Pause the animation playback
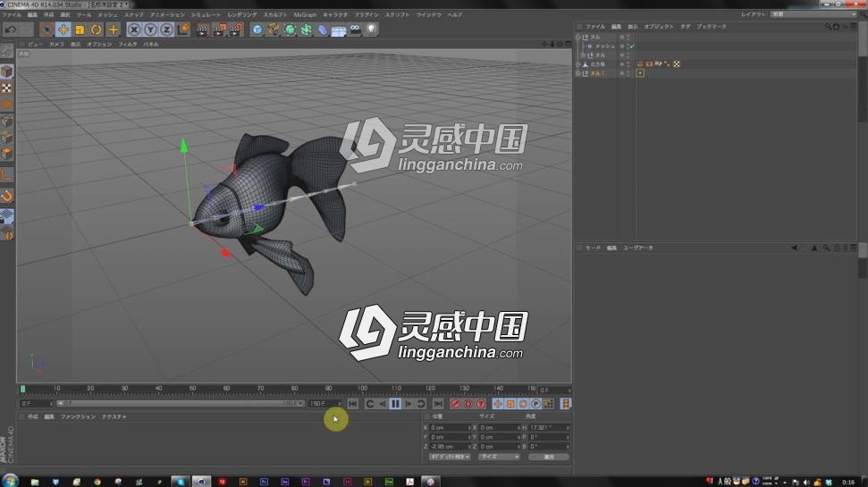Screen dimensions: 868x487 click(395, 404)
